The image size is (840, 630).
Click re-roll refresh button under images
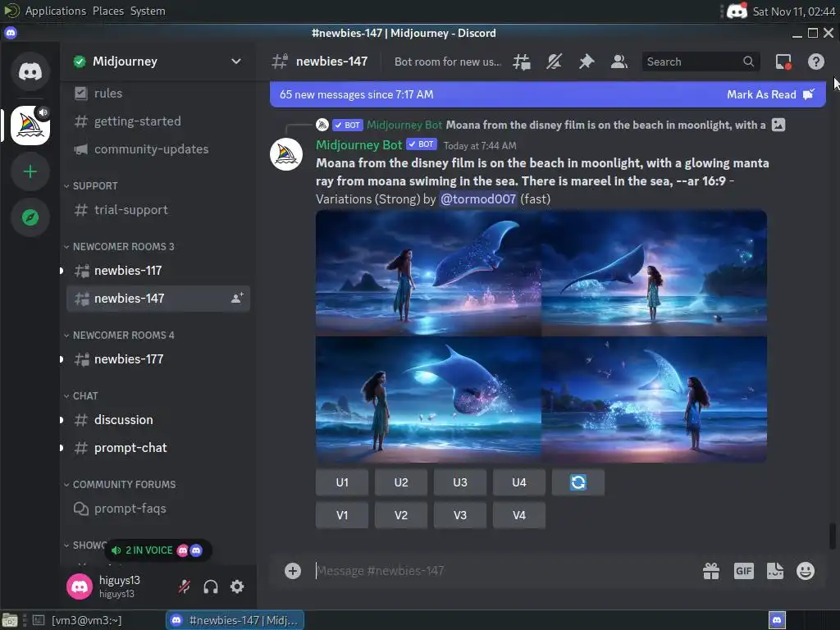(578, 482)
